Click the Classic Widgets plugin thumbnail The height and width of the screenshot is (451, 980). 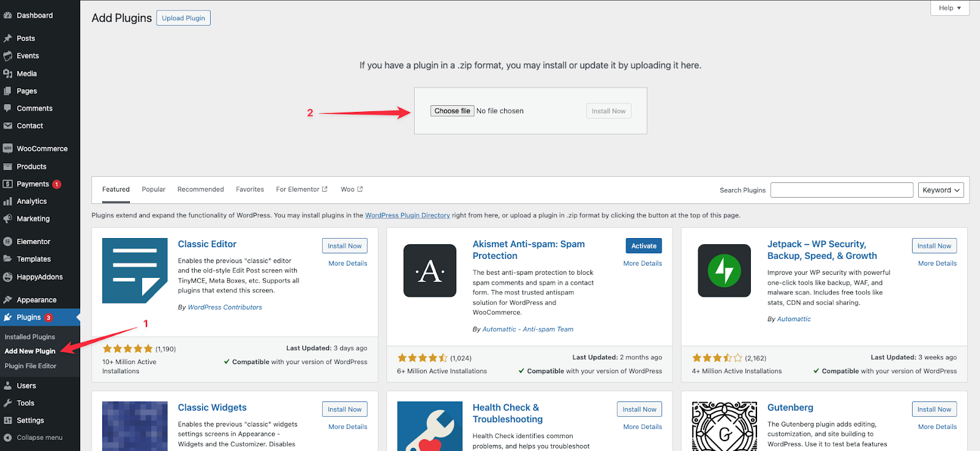[x=135, y=426]
